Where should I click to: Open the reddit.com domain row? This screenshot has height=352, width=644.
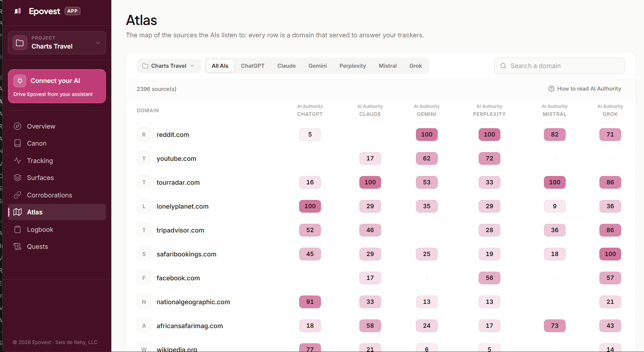(381, 135)
